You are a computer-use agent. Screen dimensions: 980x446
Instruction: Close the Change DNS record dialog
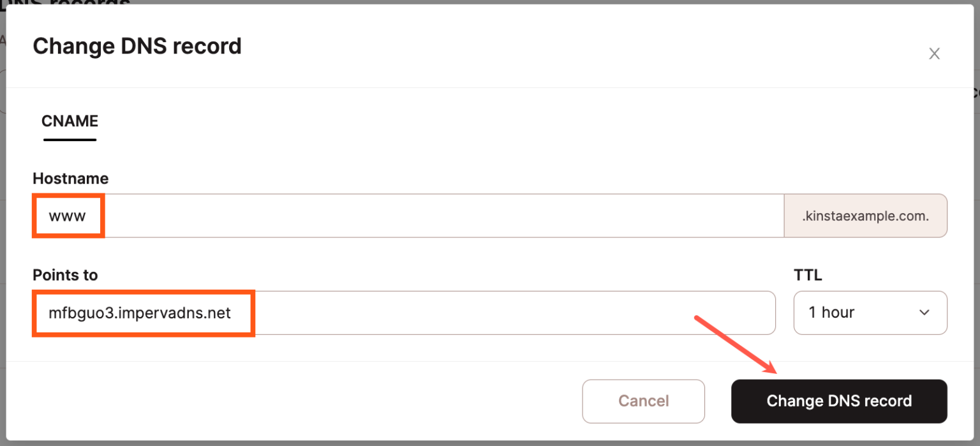934,54
